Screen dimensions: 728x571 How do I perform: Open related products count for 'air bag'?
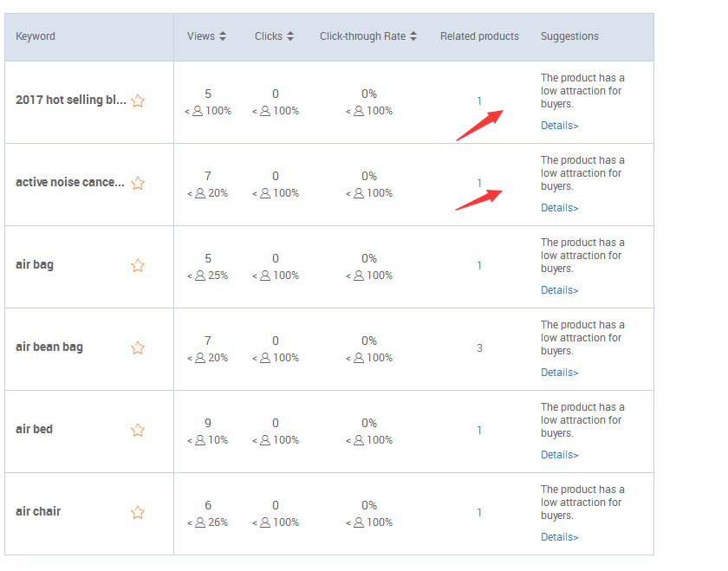479,265
